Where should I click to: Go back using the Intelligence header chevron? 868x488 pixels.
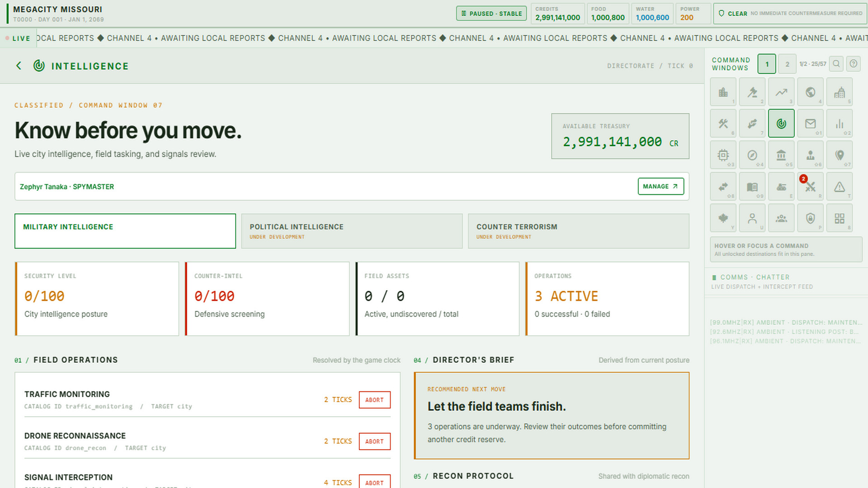pyautogui.click(x=19, y=66)
